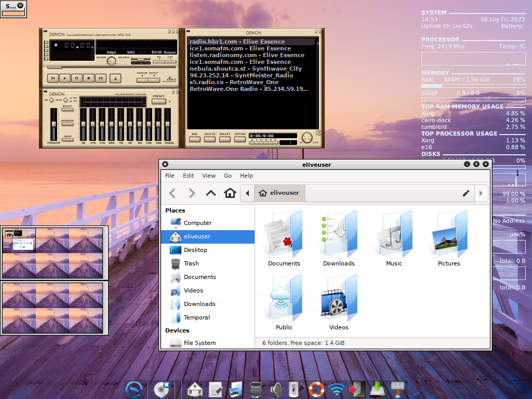Click the 16KHz band slider in the equalizer
Screen dimensions: 532x399
[168, 124]
